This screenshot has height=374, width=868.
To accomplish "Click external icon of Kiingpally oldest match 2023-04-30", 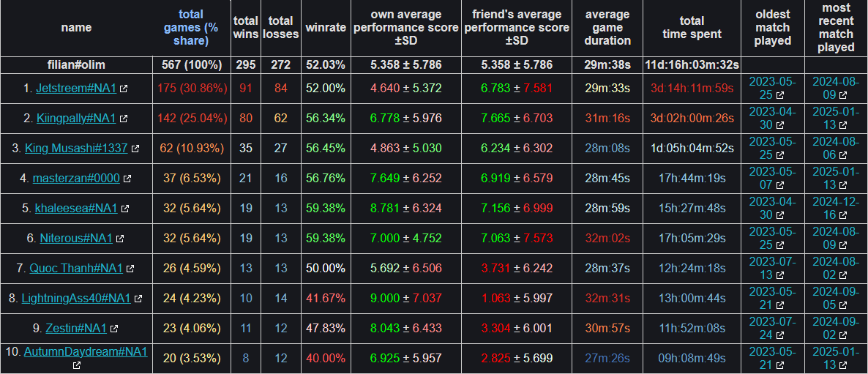I will click(779, 125).
